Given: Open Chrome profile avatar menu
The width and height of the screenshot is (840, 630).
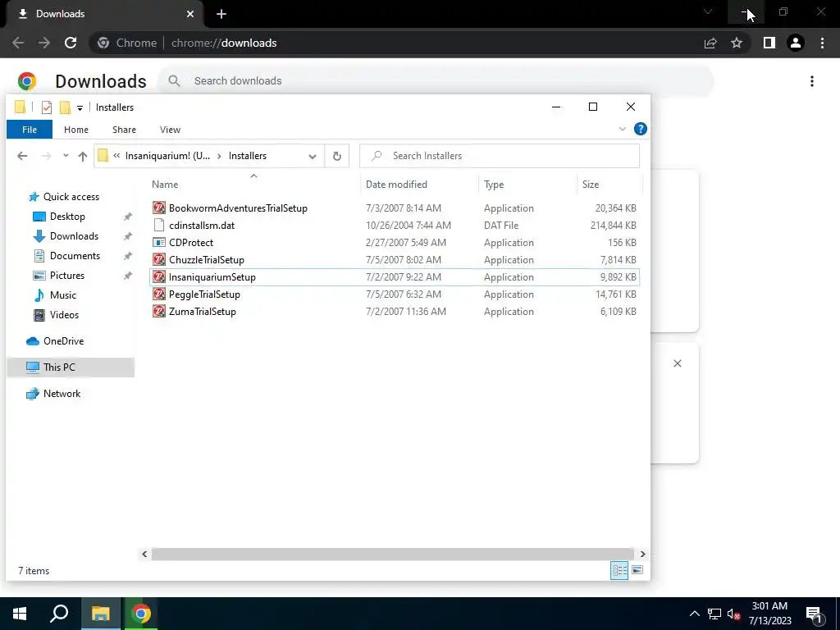Looking at the screenshot, I should point(796,43).
